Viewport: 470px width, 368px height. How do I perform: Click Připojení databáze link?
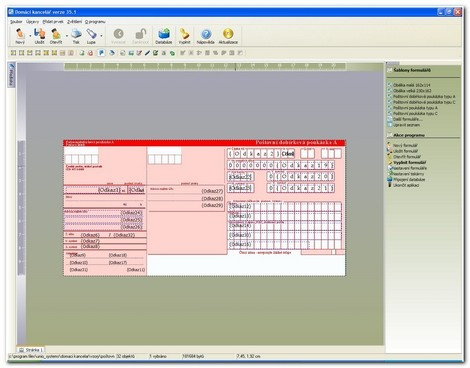click(409, 179)
